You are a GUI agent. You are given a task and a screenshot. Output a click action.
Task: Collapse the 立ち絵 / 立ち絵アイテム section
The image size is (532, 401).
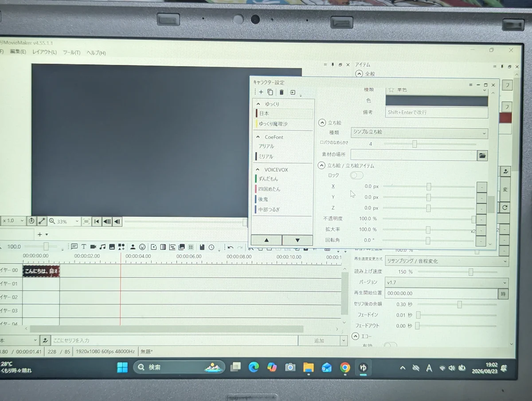(x=322, y=165)
